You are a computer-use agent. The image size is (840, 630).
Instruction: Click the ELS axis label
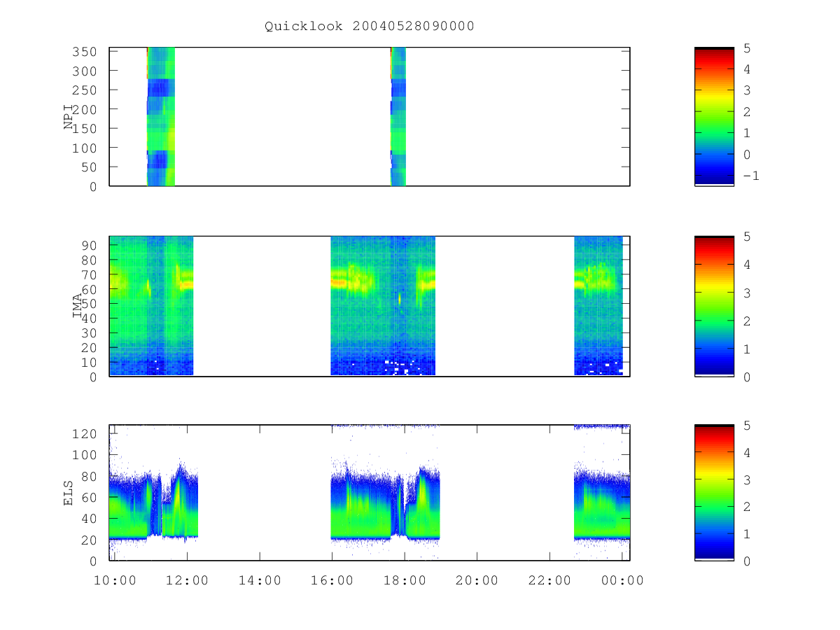tap(69, 493)
